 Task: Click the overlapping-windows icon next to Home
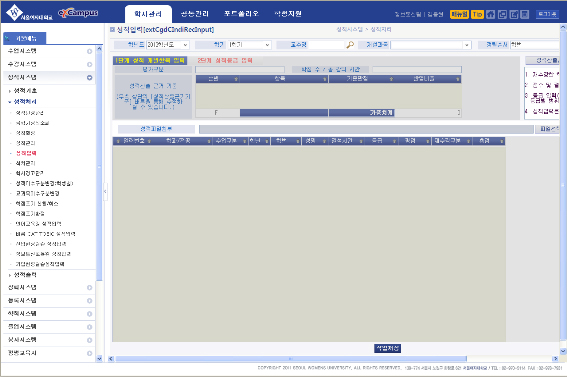(x=502, y=14)
